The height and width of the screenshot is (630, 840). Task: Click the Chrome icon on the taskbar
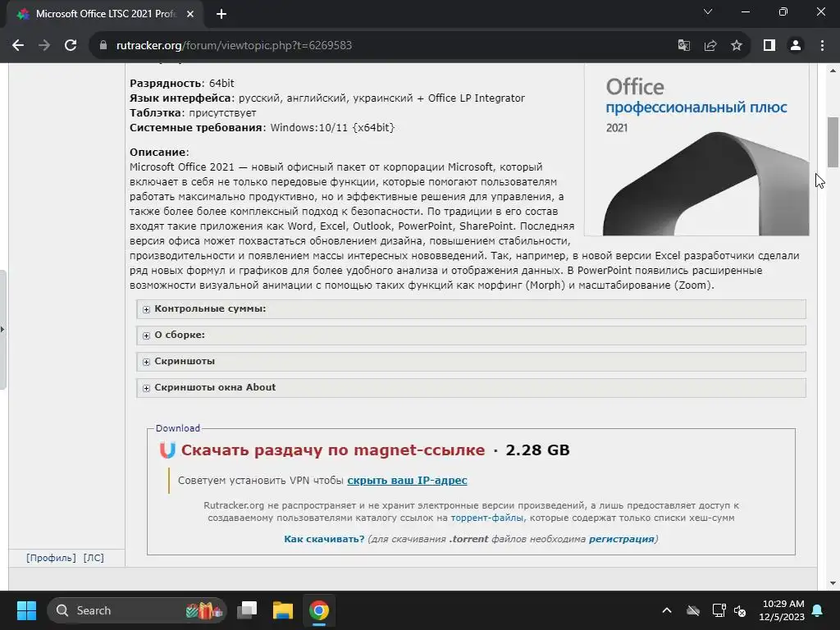319,610
